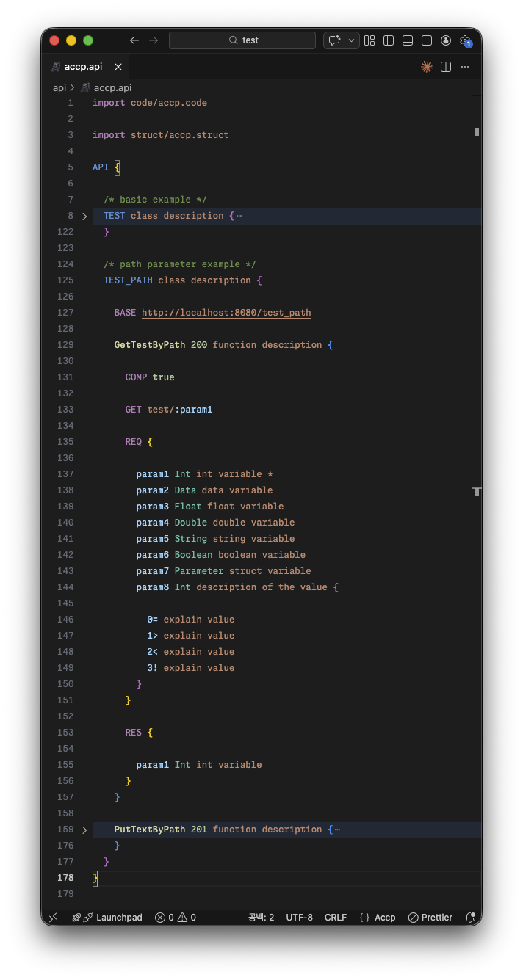Toggle the primary side bar
This screenshot has width=523, height=980.
click(x=389, y=40)
